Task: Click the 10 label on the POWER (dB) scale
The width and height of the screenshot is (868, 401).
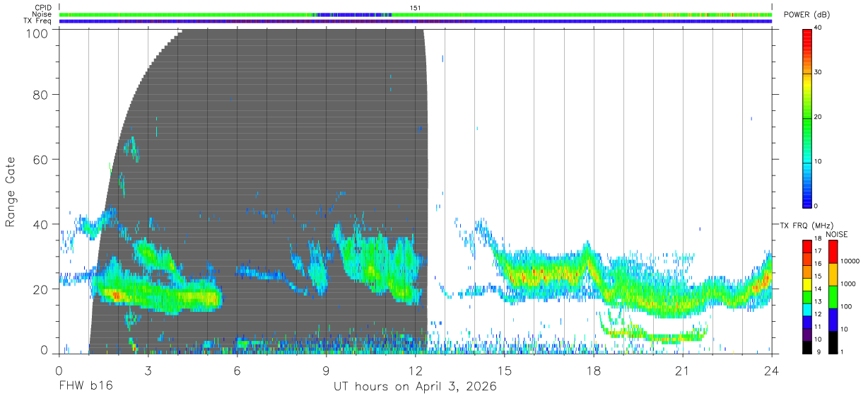Action: 819,161
